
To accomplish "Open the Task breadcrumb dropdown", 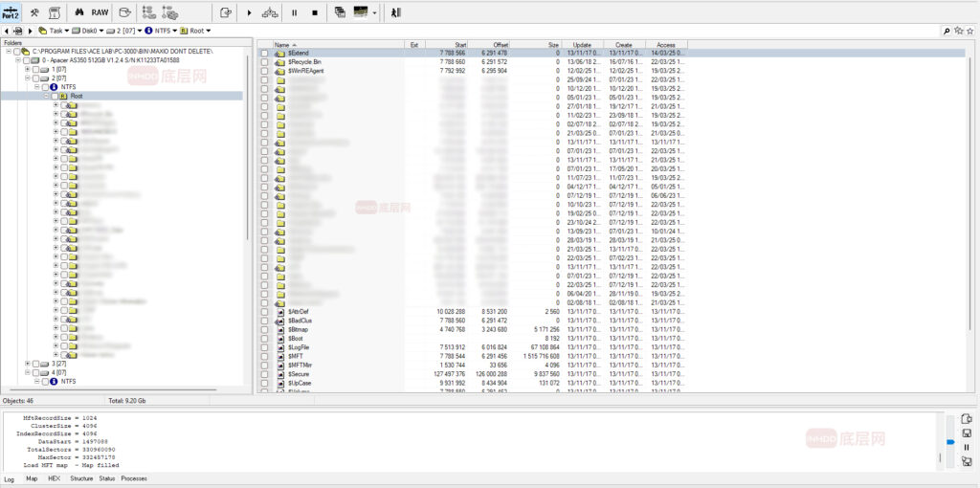I will tap(65, 31).
